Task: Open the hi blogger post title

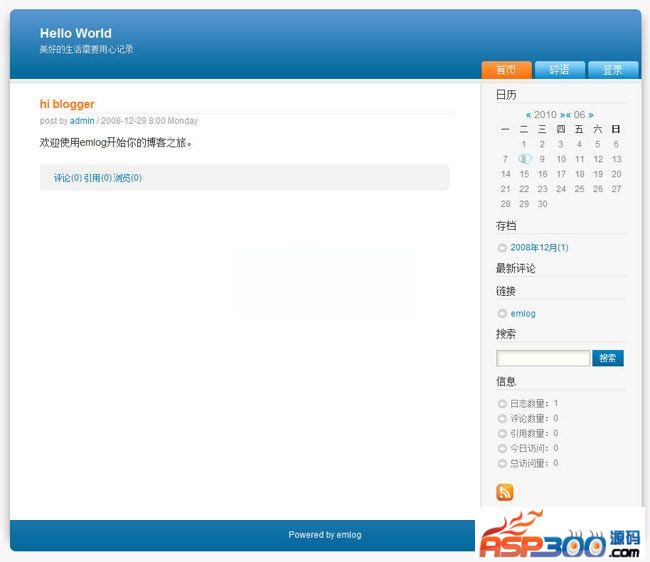Action: click(67, 104)
